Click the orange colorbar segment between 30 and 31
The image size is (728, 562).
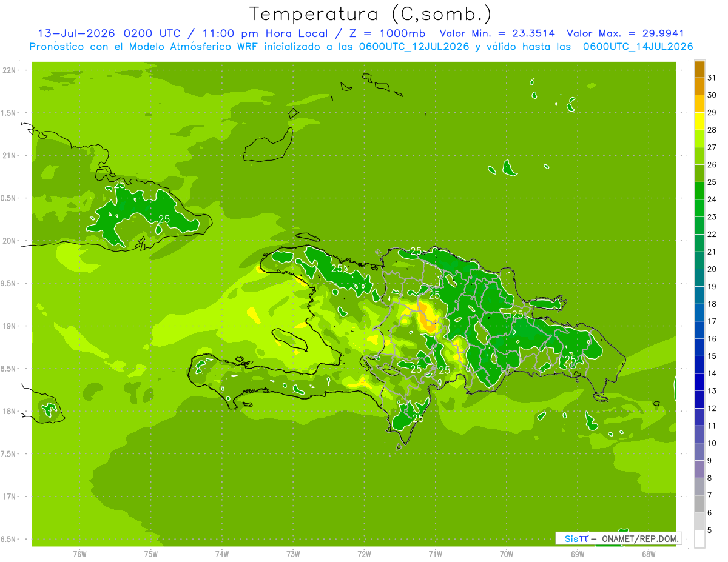(x=699, y=87)
